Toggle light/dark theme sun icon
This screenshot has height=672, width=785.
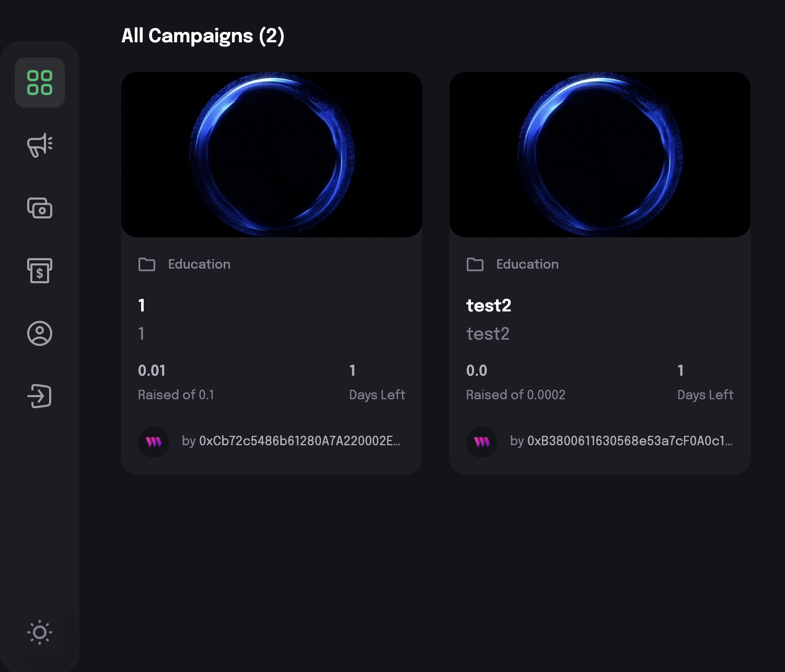coord(40,632)
